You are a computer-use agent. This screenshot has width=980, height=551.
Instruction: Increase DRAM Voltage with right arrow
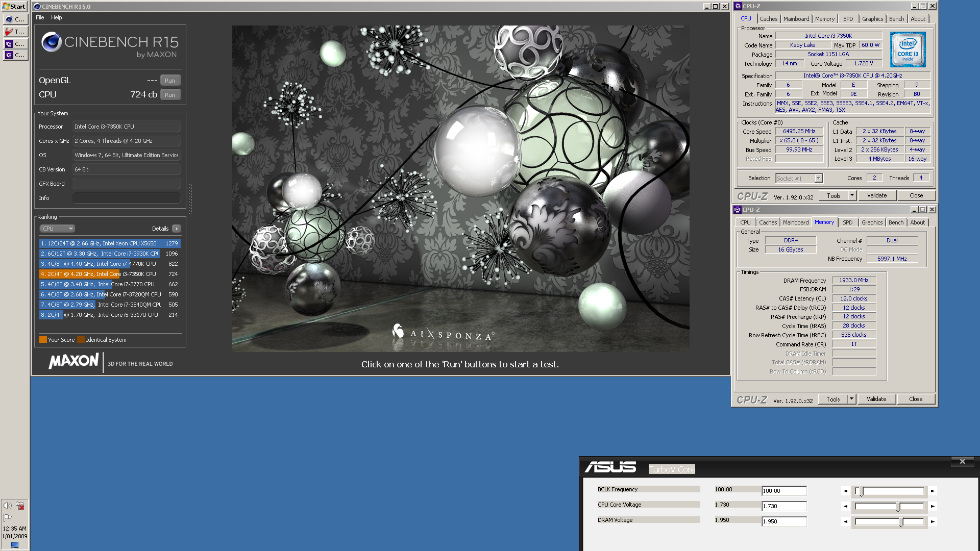point(933,521)
